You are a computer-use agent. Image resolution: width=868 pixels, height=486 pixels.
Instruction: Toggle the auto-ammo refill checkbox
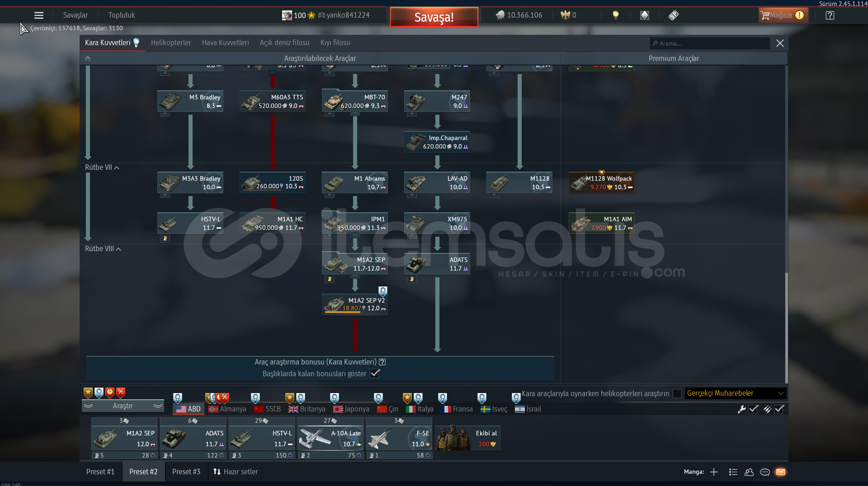click(779, 409)
